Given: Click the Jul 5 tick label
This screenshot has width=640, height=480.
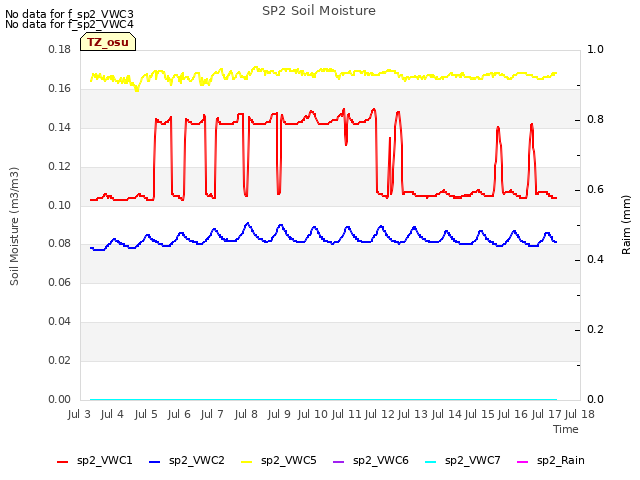Looking at the screenshot, I should (146, 414).
